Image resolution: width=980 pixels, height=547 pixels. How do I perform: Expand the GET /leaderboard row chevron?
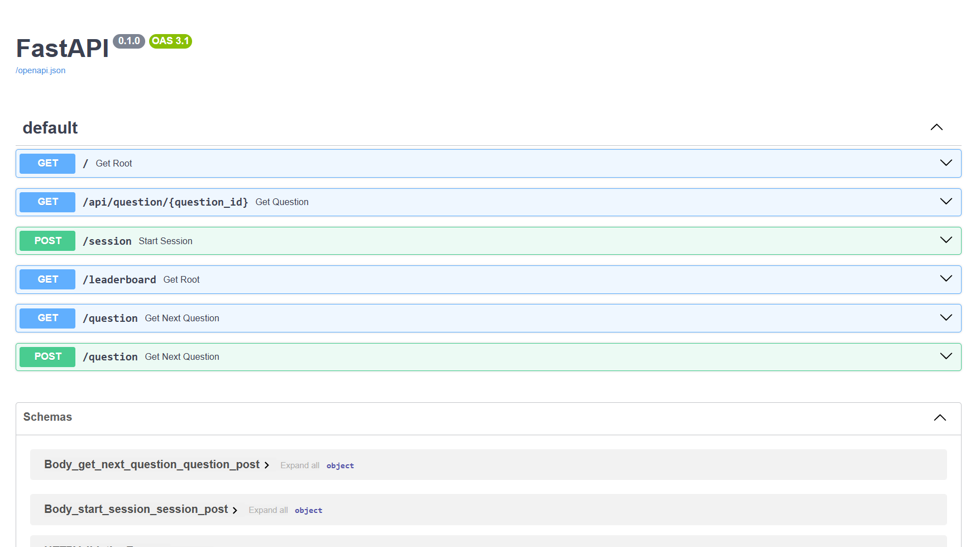(x=946, y=278)
